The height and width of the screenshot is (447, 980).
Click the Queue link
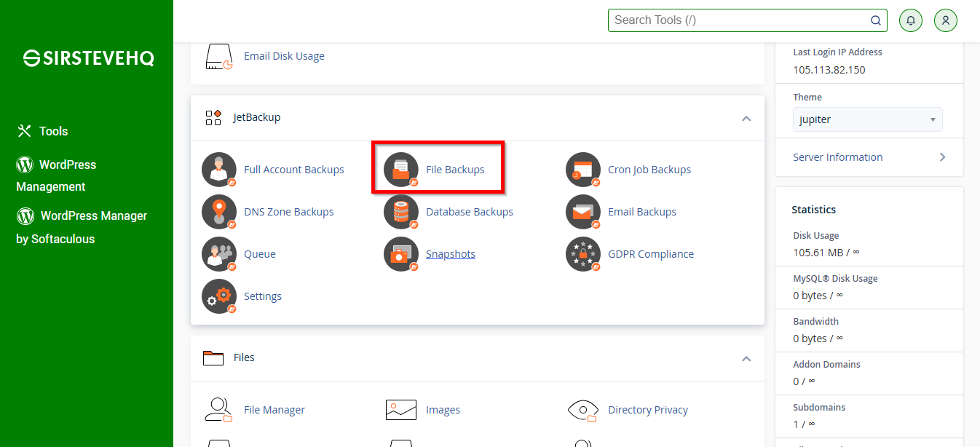tap(260, 254)
